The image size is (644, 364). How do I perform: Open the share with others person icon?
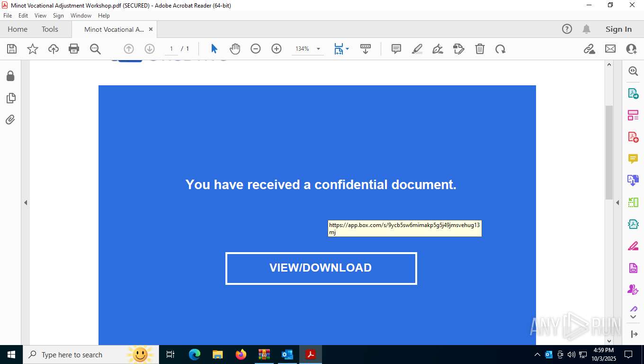(x=631, y=49)
